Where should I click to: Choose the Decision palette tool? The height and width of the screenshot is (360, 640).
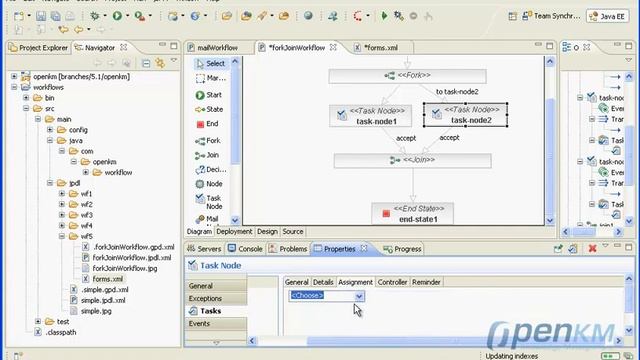coord(211,169)
